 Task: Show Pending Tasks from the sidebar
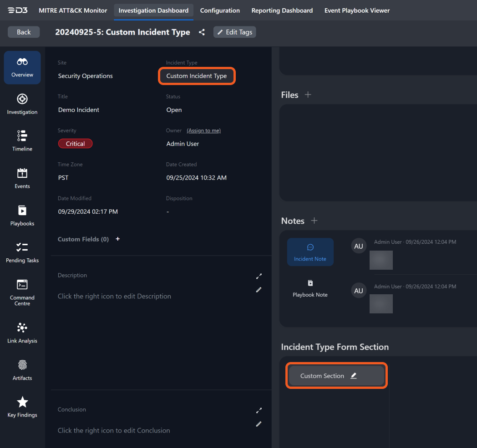coord(22,252)
